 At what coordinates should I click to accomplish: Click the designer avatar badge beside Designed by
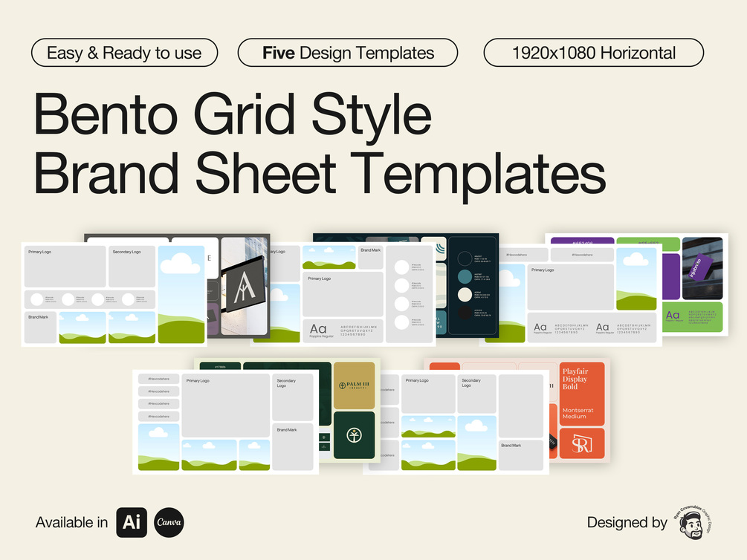692,523
